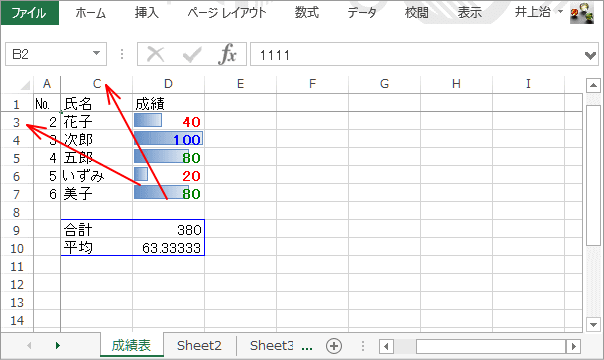Viewport: 604px width, 360px height.
Task: Add a new sheet with the plus icon
Action: pyautogui.click(x=334, y=346)
